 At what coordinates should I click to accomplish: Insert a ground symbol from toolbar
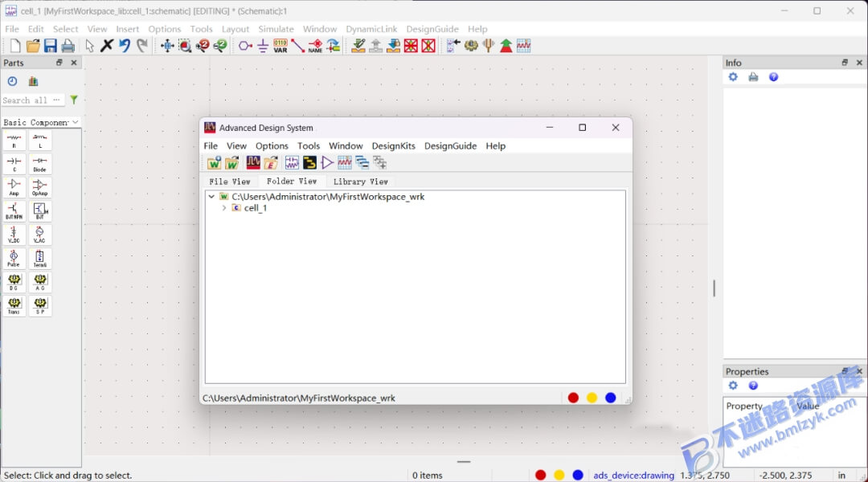pyautogui.click(x=263, y=46)
